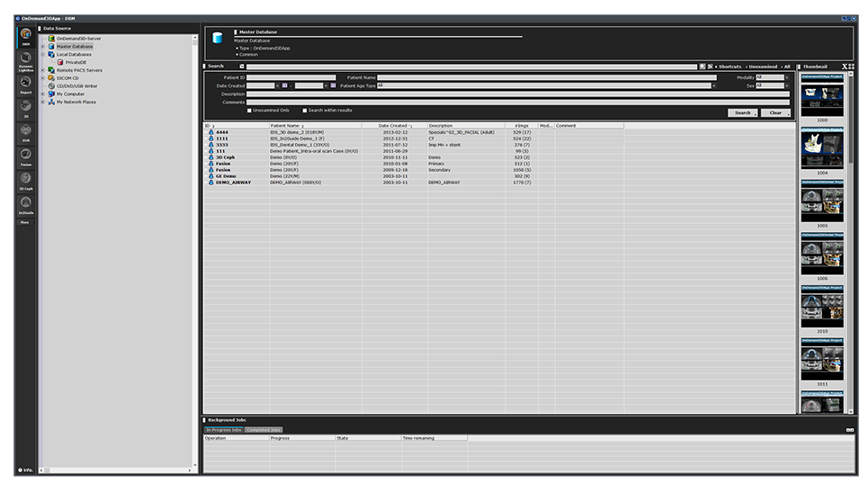Enable Search within results checkbox
This screenshot has height=490, width=868.
pos(304,111)
